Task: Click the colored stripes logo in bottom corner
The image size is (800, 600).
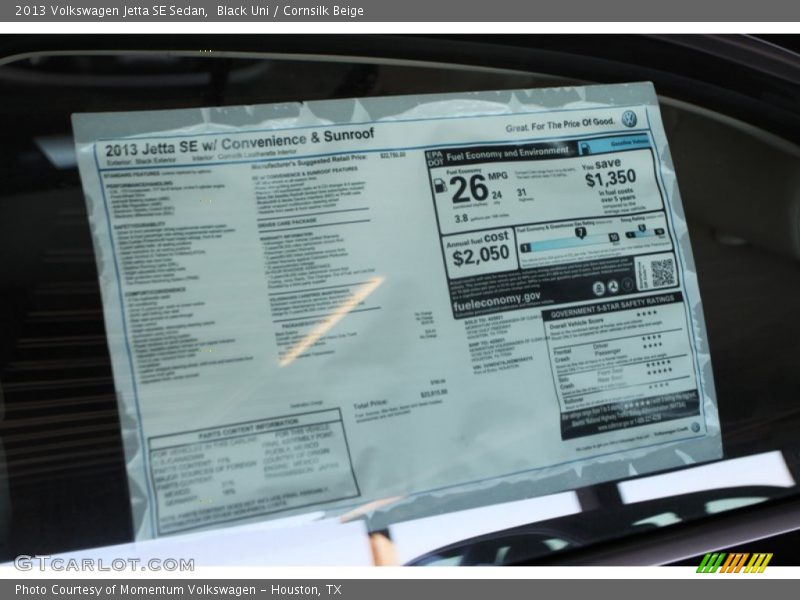Action: click(734, 562)
